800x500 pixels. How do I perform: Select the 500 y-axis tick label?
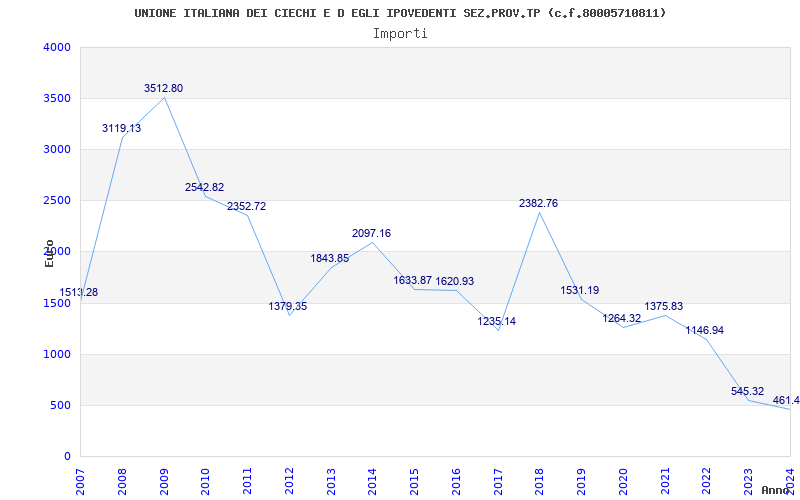[x=60, y=406]
